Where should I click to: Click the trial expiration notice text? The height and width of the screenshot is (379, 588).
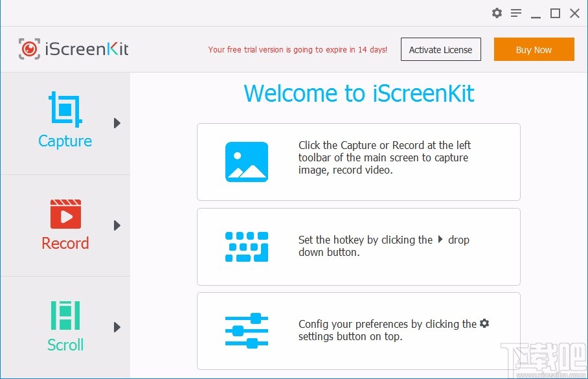click(298, 49)
